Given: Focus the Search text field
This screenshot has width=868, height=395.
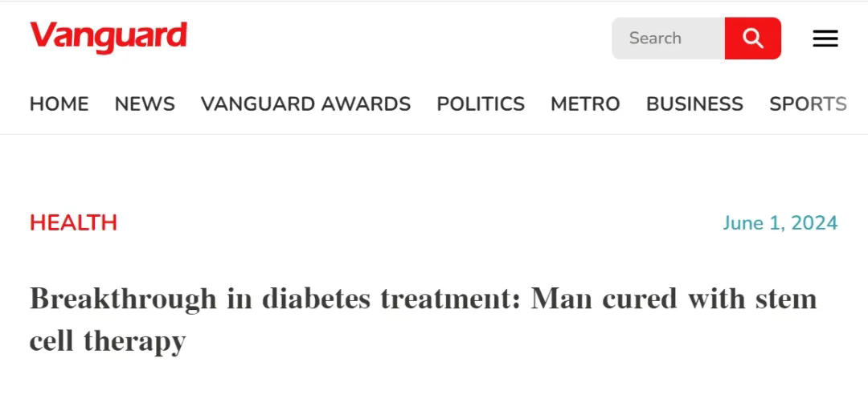Looking at the screenshot, I should [x=668, y=39].
